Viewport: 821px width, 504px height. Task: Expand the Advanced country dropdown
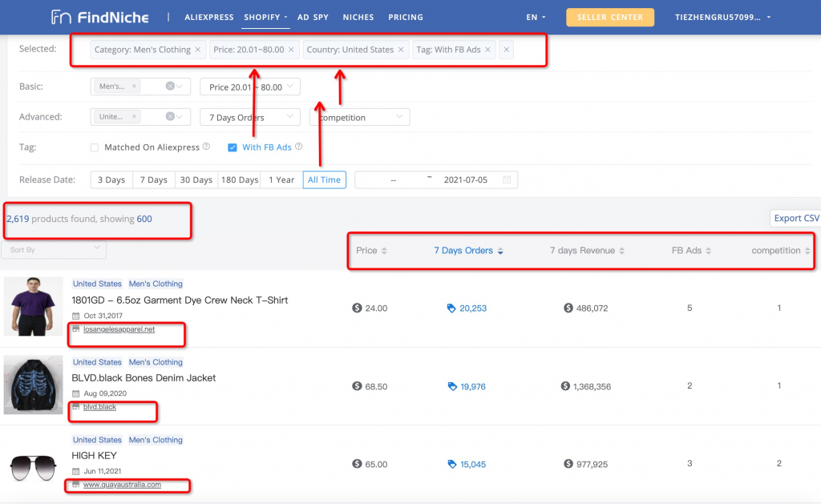coord(179,117)
